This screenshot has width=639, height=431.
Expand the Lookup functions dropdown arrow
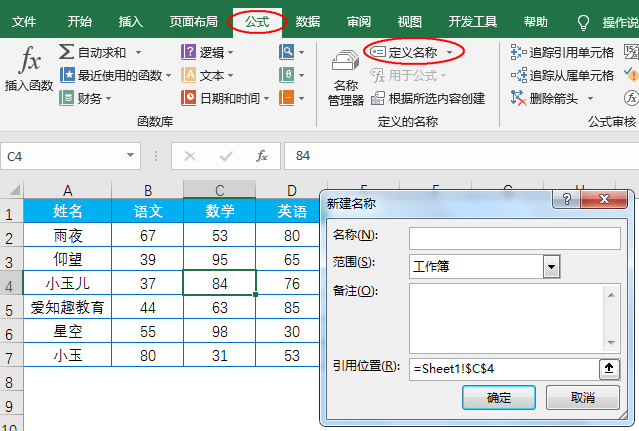click(302, 53)
